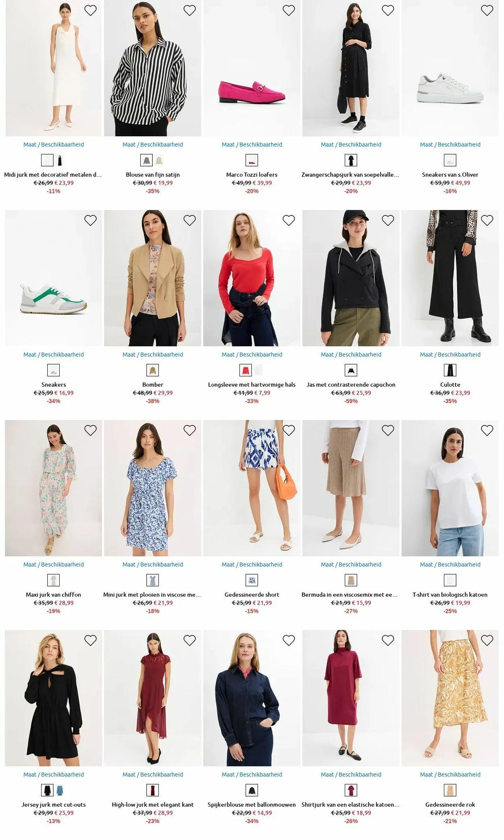Viewport: 504px width, 840px height.
Task: Favorite the T-shirt van biologisch katoen
Action: [487, 430]
